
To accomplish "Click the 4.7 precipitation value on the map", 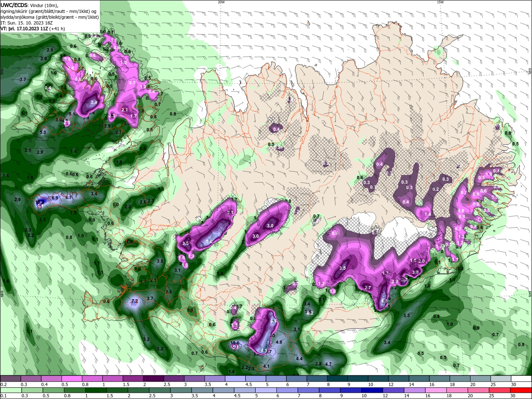I will click(x=328, y=364).
